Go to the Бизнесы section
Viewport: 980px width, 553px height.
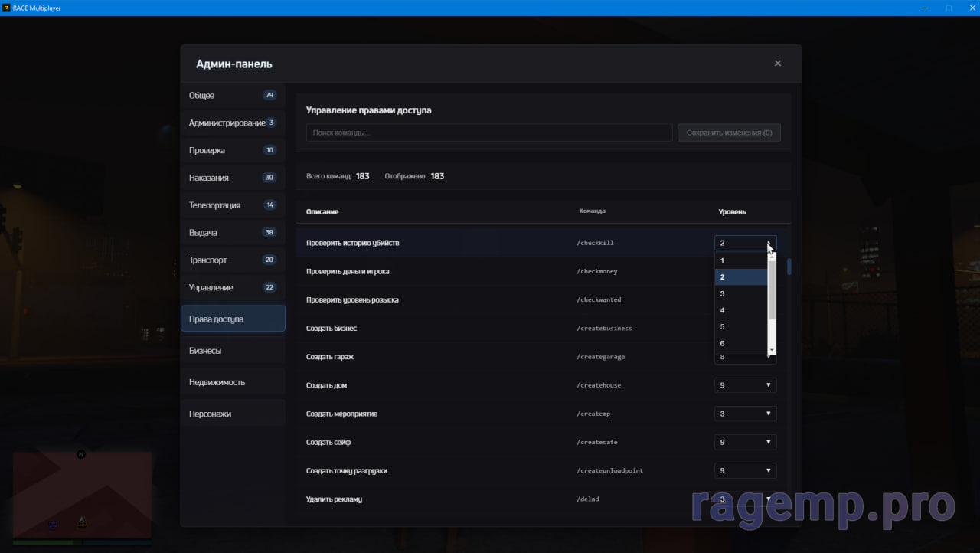[233, 351]
